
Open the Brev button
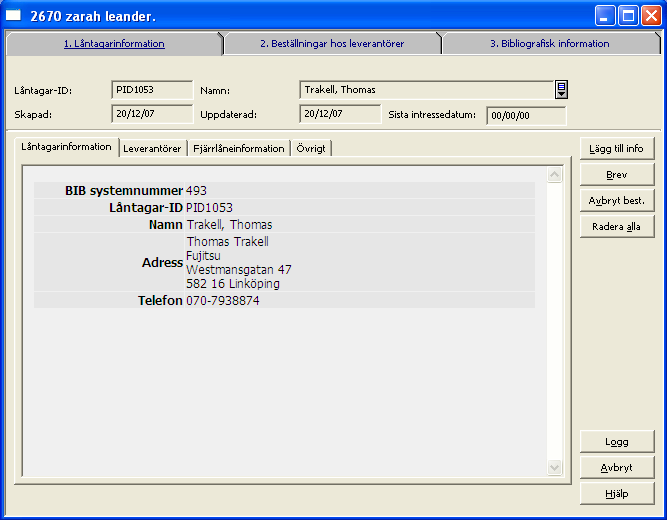(616, 174)
